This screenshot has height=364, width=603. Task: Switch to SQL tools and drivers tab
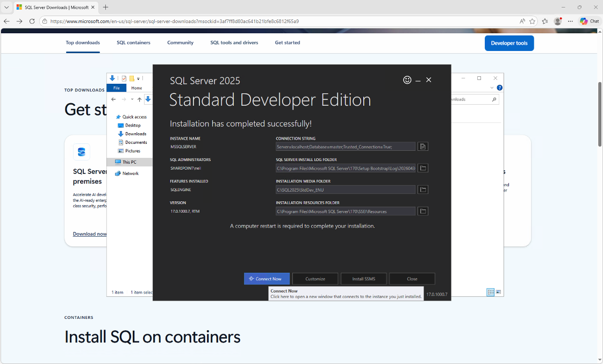(234, 42)
